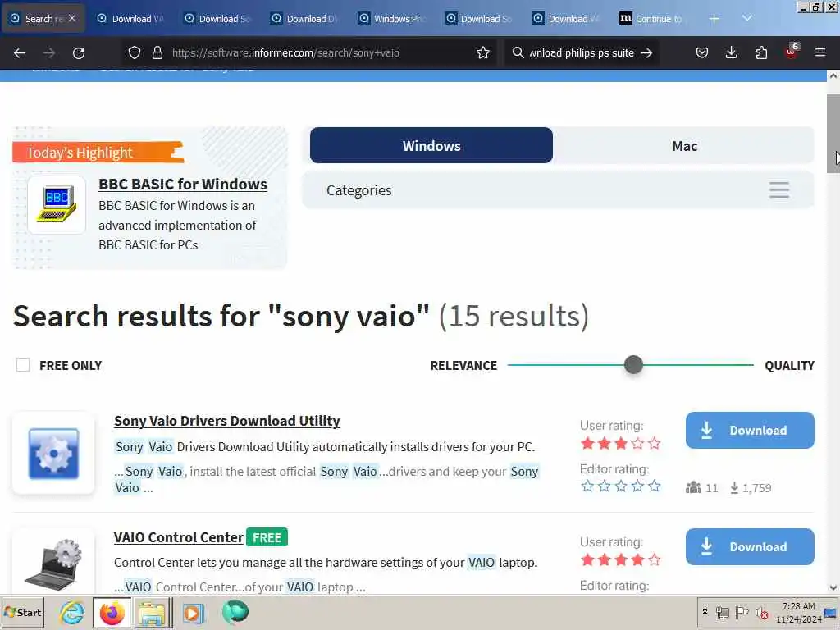Click the scrollbar down arrow
The image size is (840, 630).
pos(833,587)
